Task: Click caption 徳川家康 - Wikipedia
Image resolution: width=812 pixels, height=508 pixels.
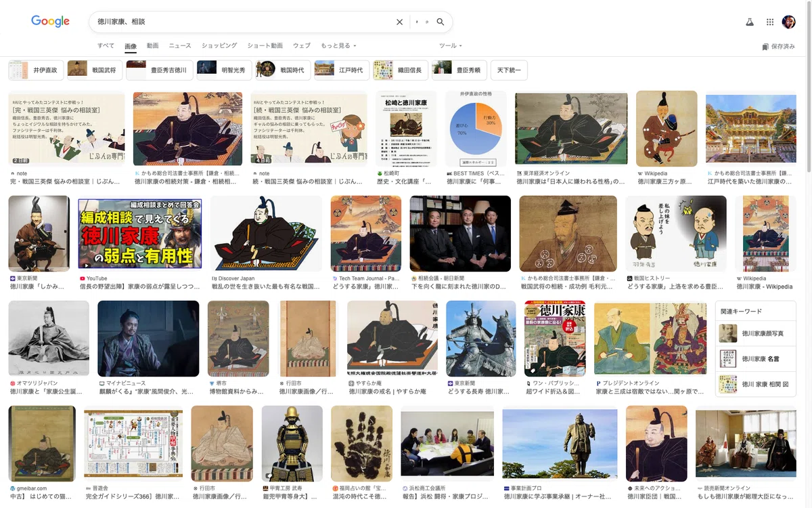Action: coord(765,287)
